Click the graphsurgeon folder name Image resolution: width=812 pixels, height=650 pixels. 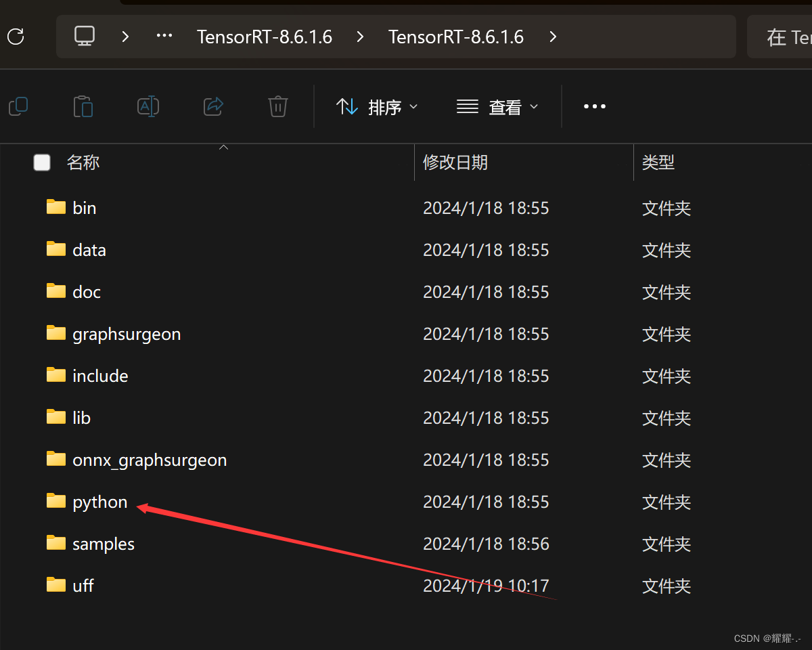pyautogui.click(x=127, y=334)
